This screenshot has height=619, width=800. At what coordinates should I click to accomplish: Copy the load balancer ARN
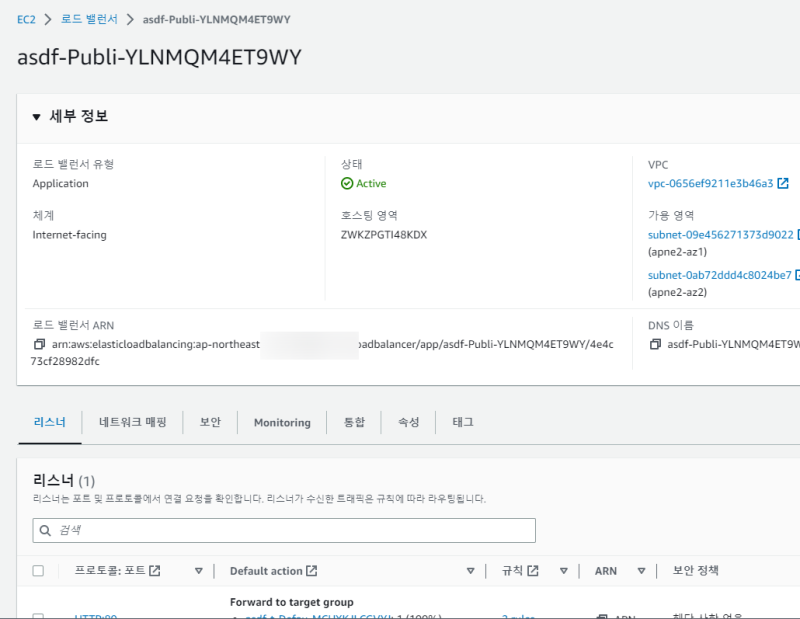click(x=39, y=345)
